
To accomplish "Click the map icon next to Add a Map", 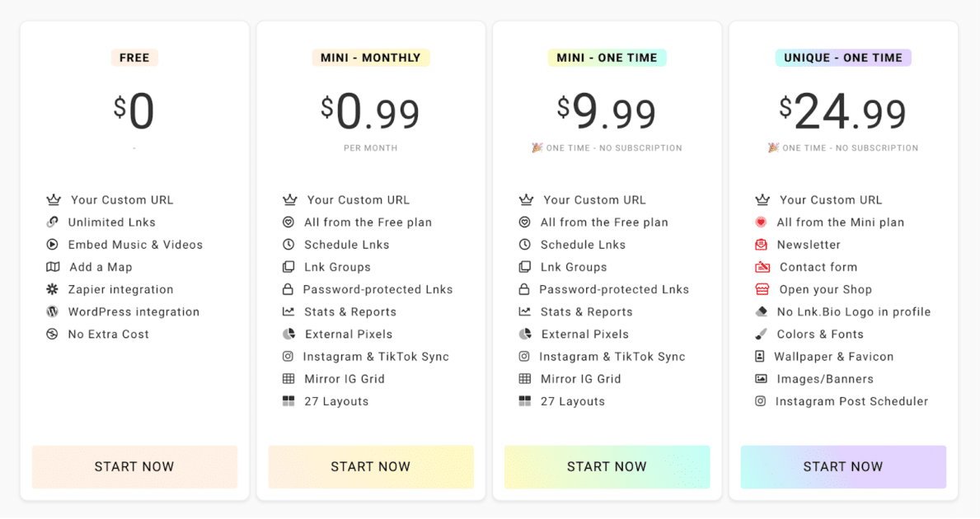I will pyautogui.click(x=53, y=267).
